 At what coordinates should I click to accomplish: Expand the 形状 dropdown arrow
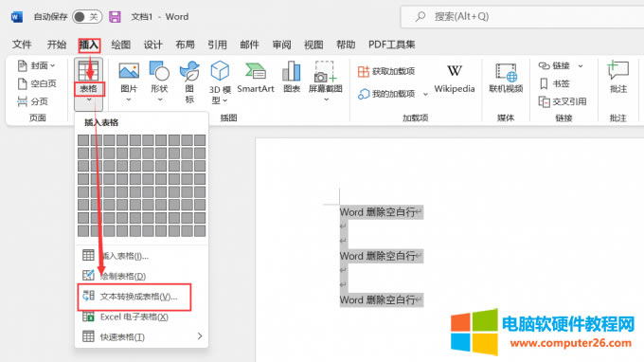click(160, 100)
